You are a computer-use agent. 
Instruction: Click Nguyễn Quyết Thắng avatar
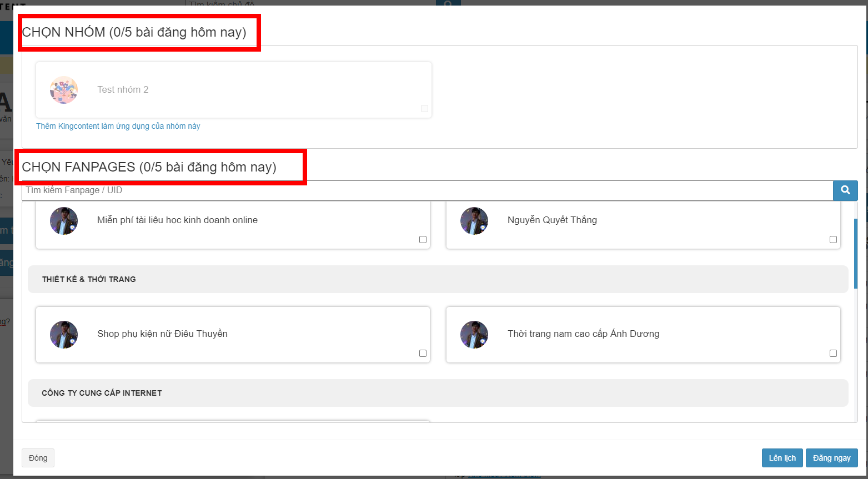click(474, 221)
